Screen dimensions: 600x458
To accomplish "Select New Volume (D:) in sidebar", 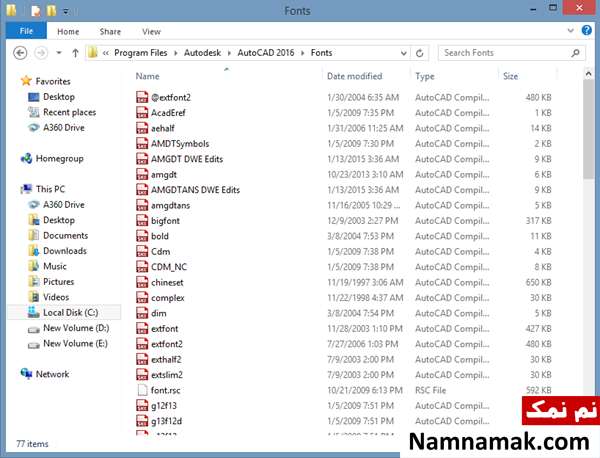I will pos(76,328).
